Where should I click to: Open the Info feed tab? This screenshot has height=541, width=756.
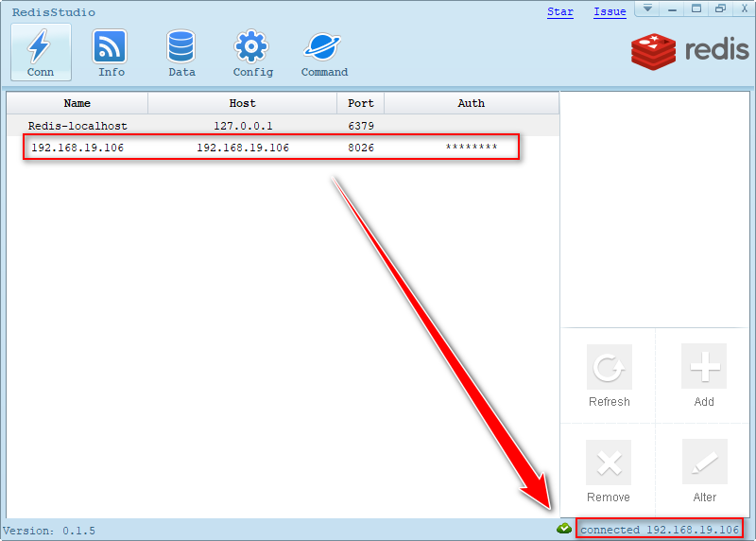tap(111, 52)
